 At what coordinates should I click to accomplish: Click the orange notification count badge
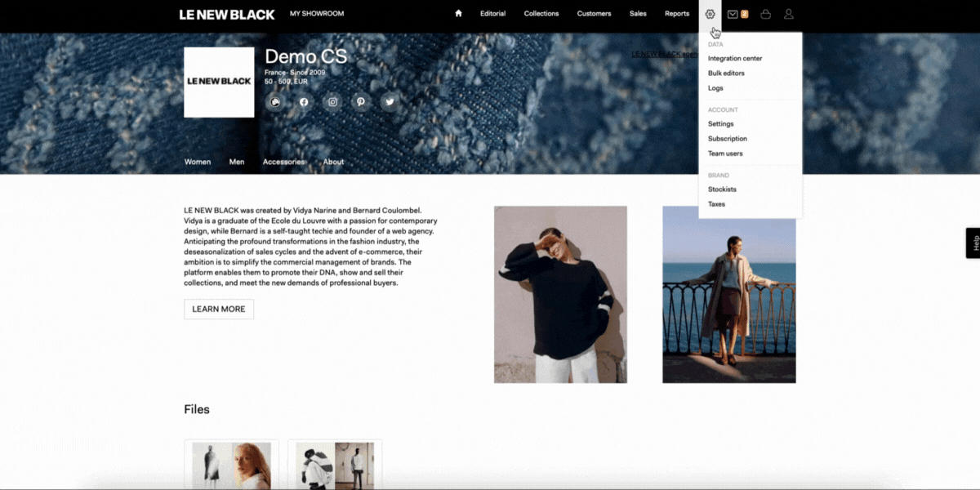[x=745, y=14]
